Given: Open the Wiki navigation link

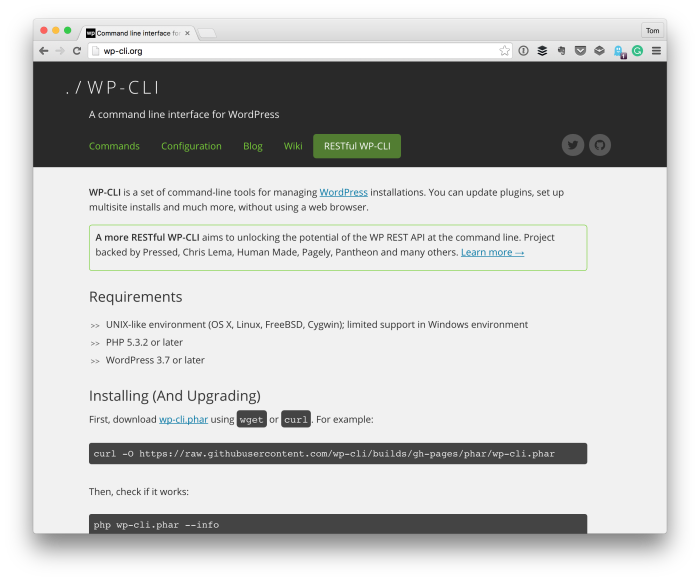Looking at the screenshot, I should (x=293, y=146).
